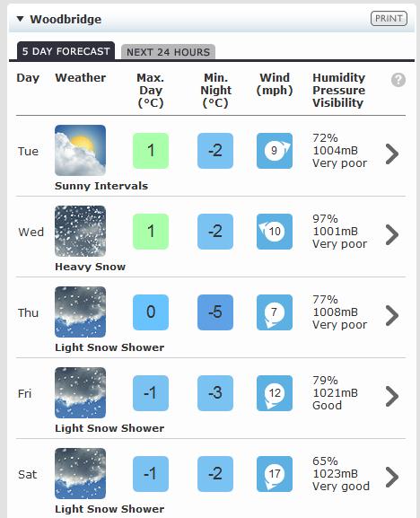Expand Friday's forecast details chevron
Screen dimensions: 420x518
coord(392,396)
